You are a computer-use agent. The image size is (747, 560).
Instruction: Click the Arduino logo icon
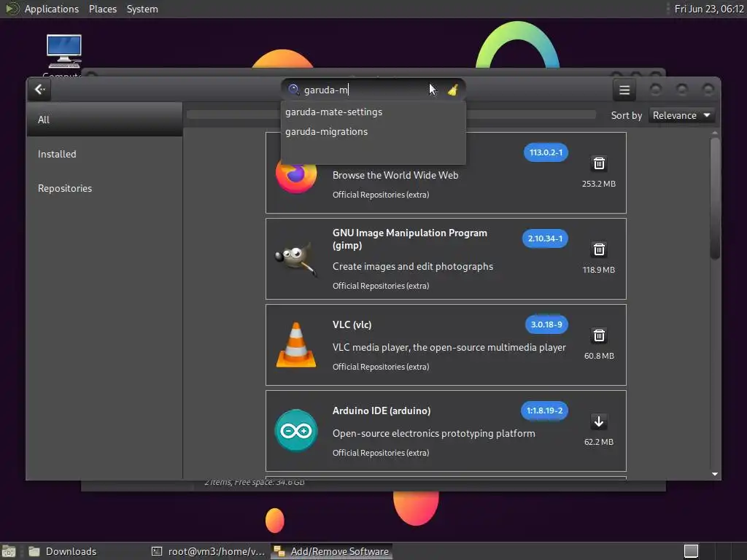[296, 431]
